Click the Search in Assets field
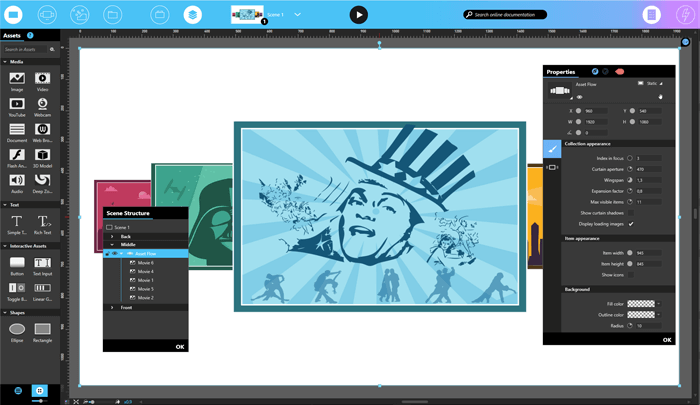700x405 pixels. point(25,50)
